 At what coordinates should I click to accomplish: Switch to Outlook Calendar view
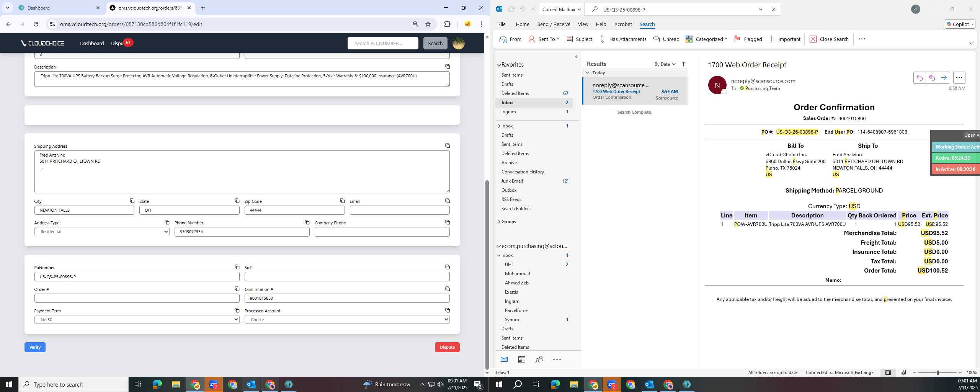[521, 359]
